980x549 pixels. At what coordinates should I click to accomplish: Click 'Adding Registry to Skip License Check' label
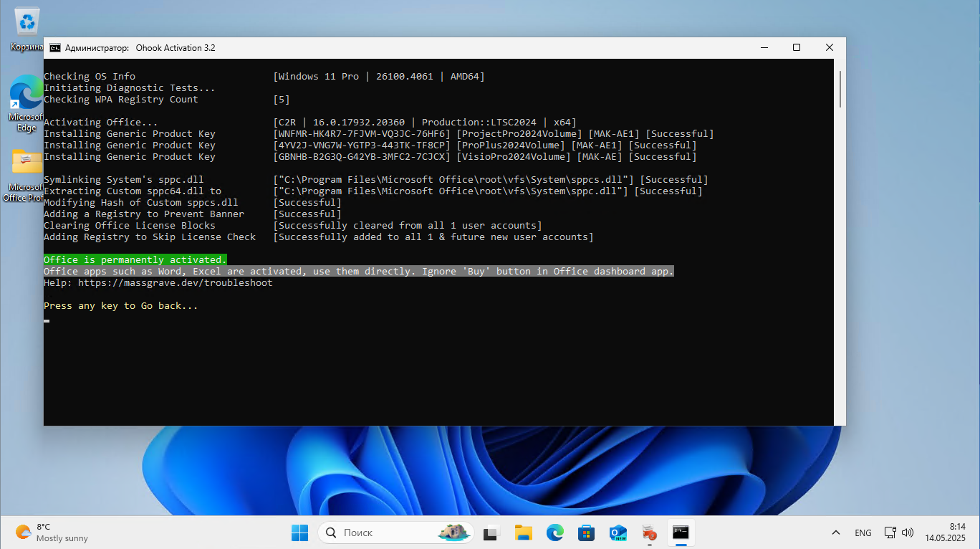(150, 237)
